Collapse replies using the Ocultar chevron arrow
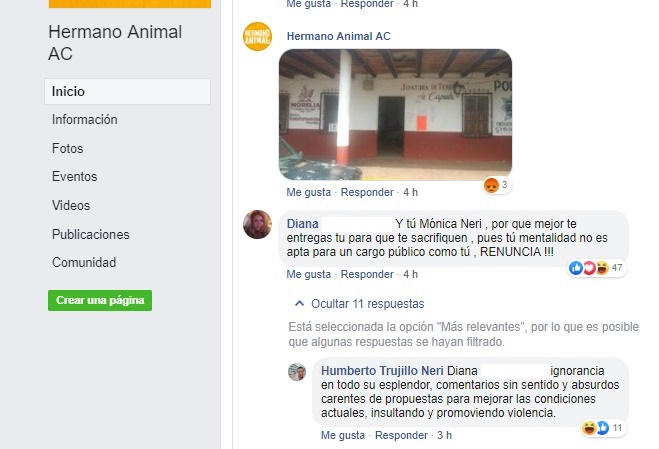This screenshot has width=659, height=449. click(299, 304)
